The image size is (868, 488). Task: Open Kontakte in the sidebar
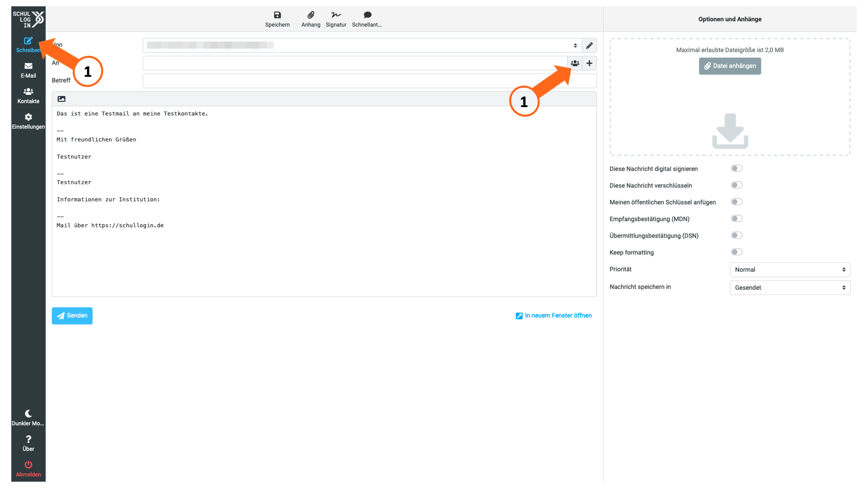coord(28,96)
